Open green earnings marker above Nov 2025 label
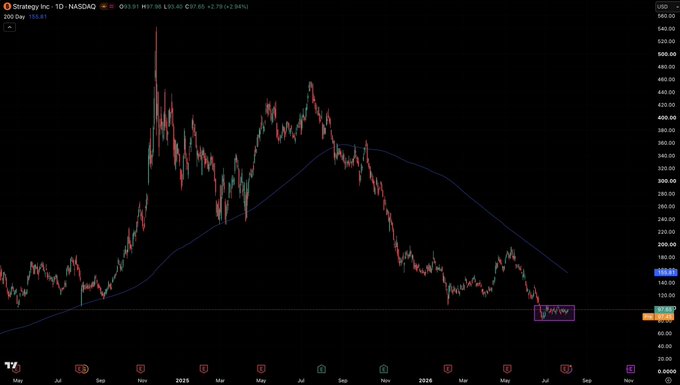 coord(383,369)
